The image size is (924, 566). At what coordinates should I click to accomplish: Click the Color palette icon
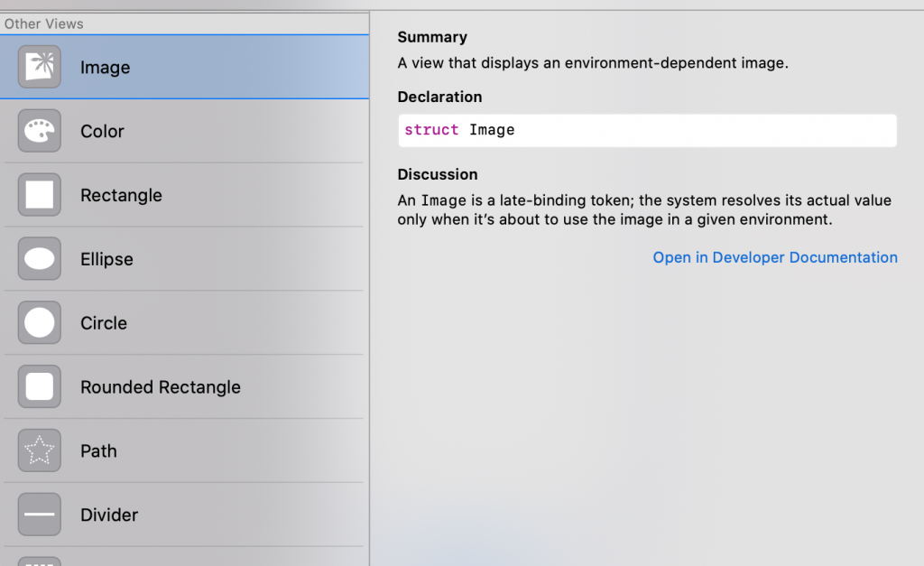[x=40, y=131]
